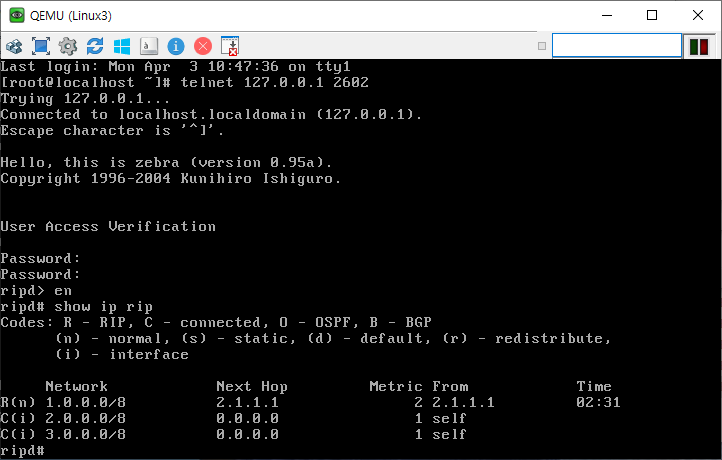This screenshot has height=460, width=722.
Task: Click the 'Last login: Mon Apr 3' line
Action: pos(175,67)
